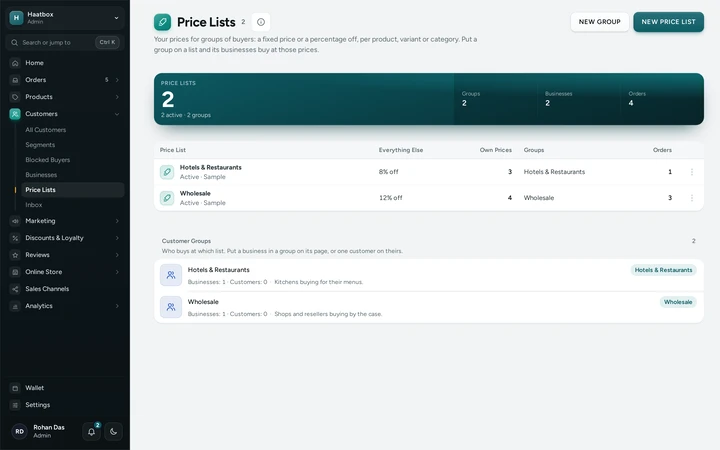The width and height of the screenshot is (720, 450).
Task: Focus the Search or jump to field
Action: click(65, 42)
